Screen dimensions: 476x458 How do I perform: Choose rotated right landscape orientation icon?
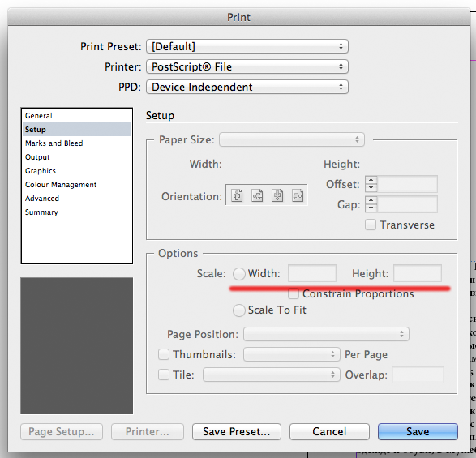(x=298, y=195)
